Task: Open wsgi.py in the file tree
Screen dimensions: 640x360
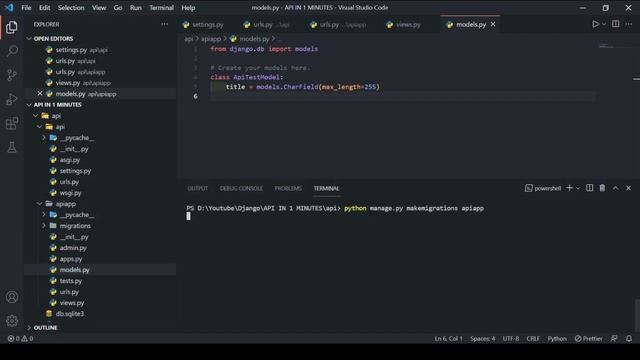Action: tap(70, 193)
